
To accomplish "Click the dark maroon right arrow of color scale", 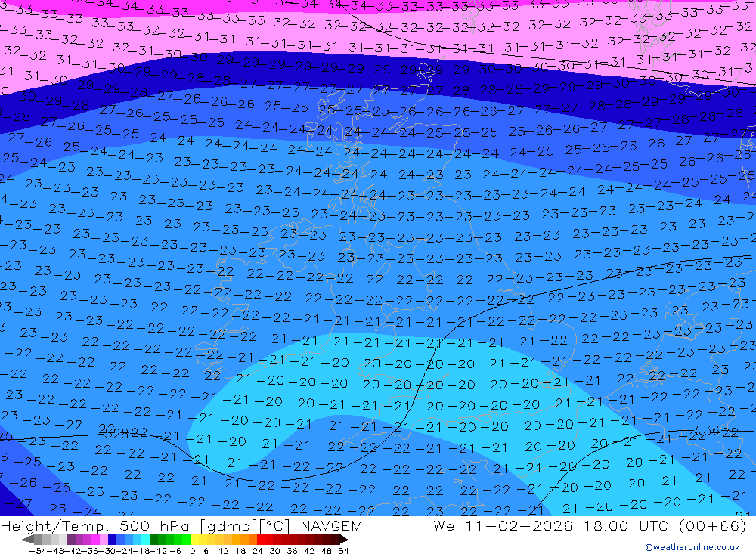I will click(343, 540).
